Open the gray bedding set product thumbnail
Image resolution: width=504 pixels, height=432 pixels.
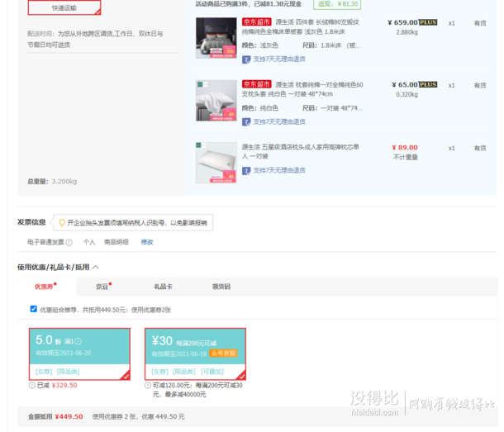coord(216,38)
